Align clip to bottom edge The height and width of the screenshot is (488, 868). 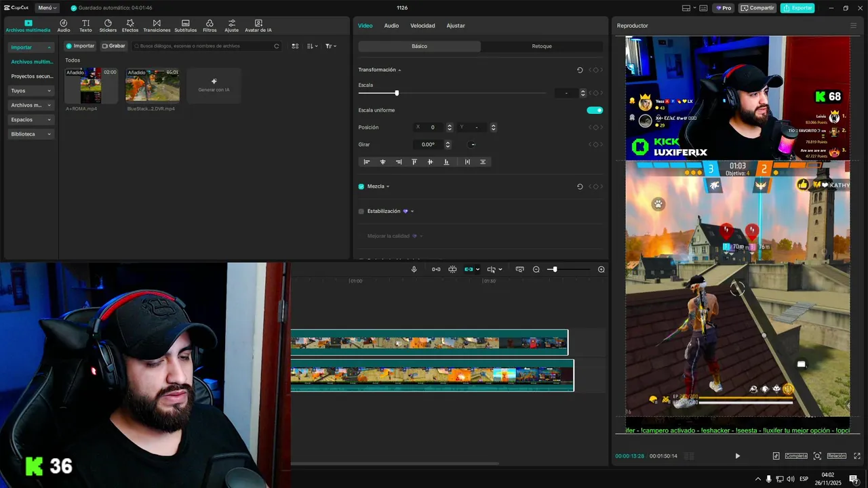point(446,162)
